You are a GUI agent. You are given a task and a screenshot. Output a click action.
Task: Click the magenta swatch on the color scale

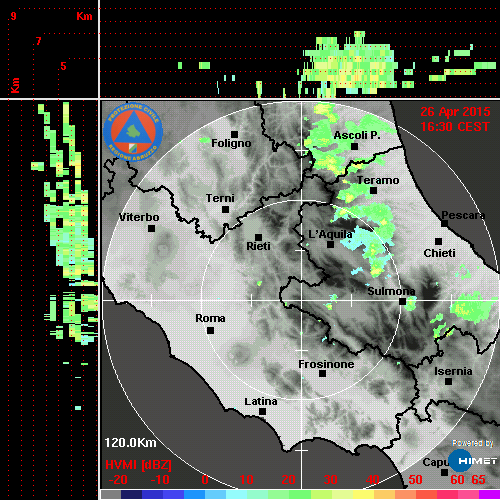(x=489, y=495)
